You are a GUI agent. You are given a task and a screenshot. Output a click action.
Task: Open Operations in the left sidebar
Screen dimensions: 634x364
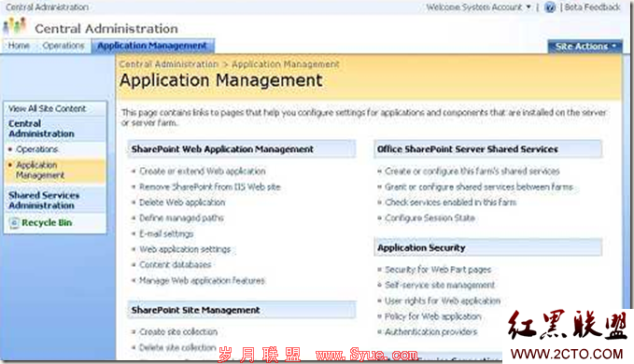37,149
